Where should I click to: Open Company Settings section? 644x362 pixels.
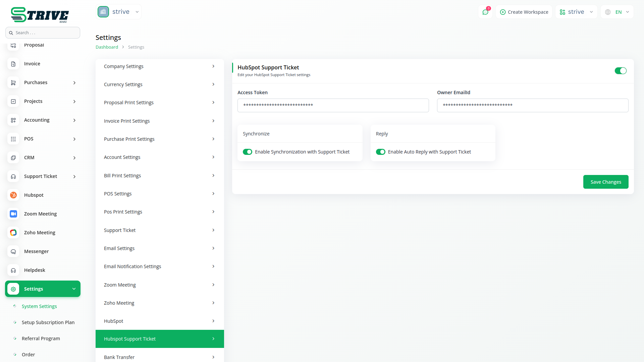point(159,66)
